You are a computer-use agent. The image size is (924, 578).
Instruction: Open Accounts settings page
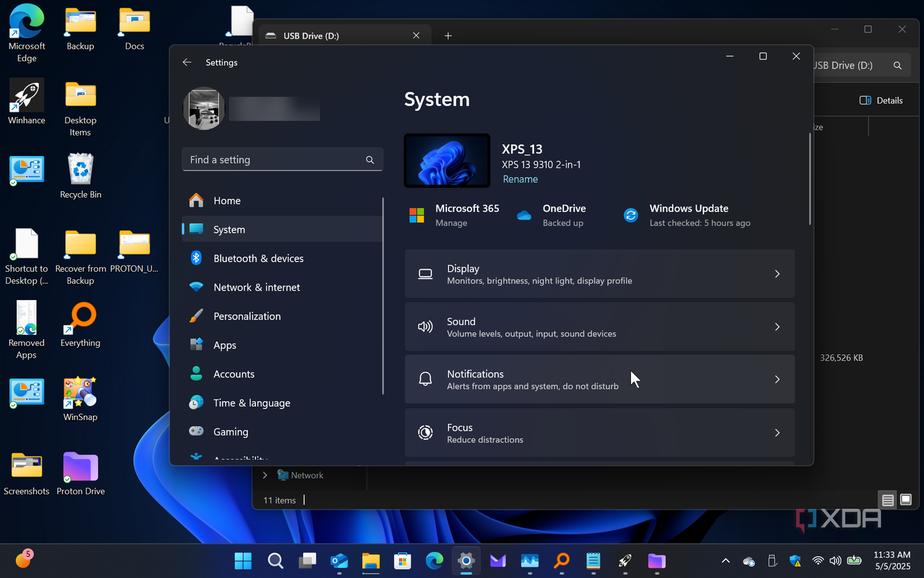[282, 374]
